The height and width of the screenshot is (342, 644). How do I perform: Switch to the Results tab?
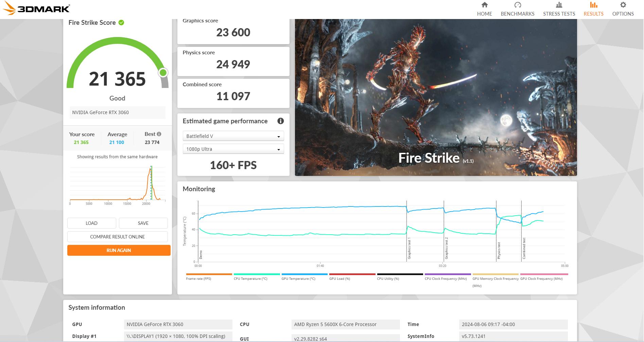click(x=593, y=9)
